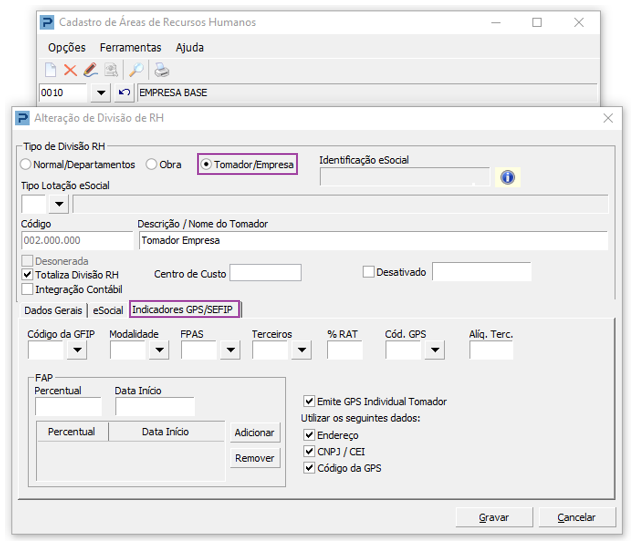Image resolution: width=635 pixels, height=544 pixels.
Task: Click the new document toolbar icon
Action: click(x=50, y=70)
